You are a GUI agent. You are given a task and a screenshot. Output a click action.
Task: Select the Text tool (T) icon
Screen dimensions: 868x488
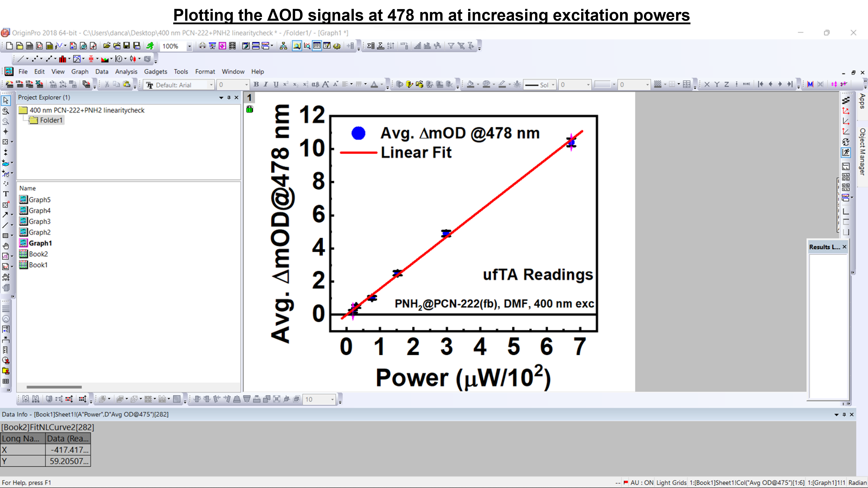click(6, 194)
